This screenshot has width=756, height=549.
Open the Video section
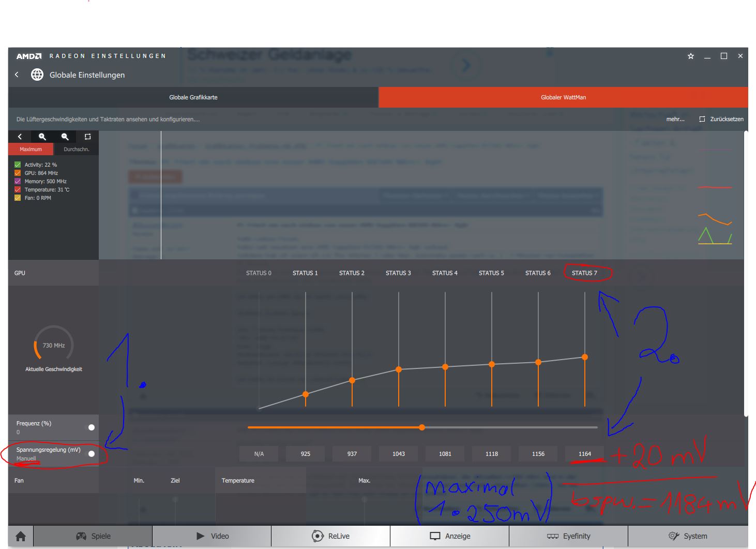pyautogui.click(x=212, y=536)
